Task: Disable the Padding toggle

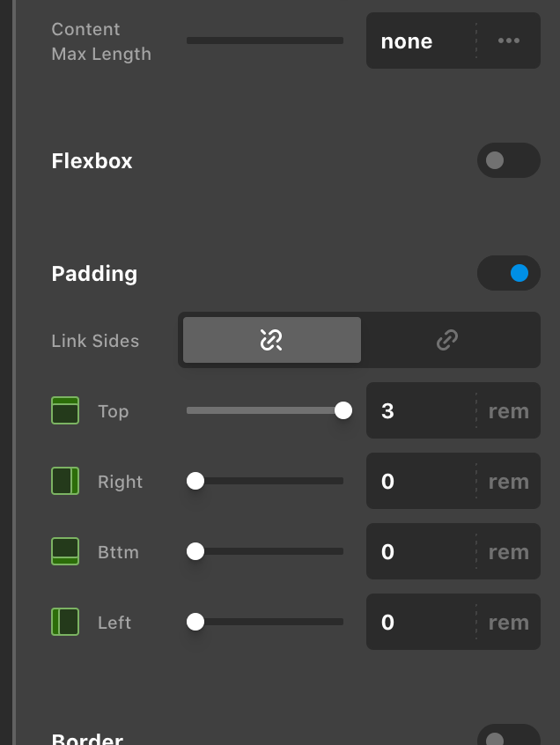Action: coord(509,273)
